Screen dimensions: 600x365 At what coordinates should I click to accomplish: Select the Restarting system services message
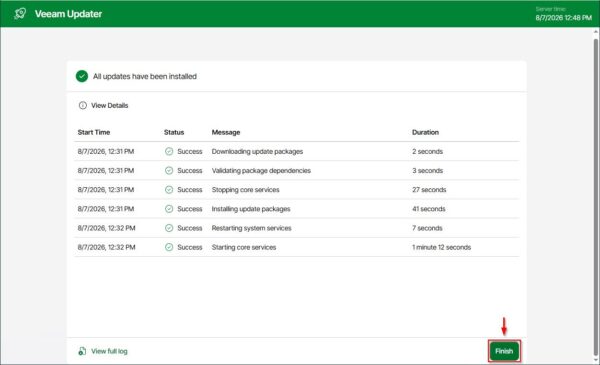251,228
